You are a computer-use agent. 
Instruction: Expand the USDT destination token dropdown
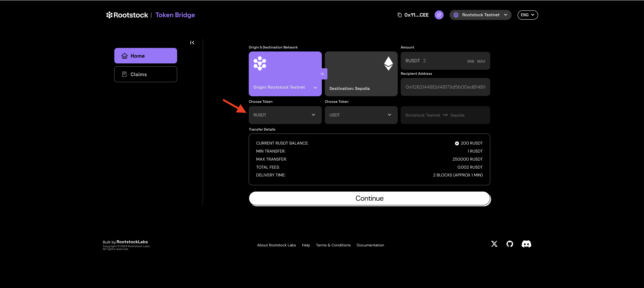[361, 115]
